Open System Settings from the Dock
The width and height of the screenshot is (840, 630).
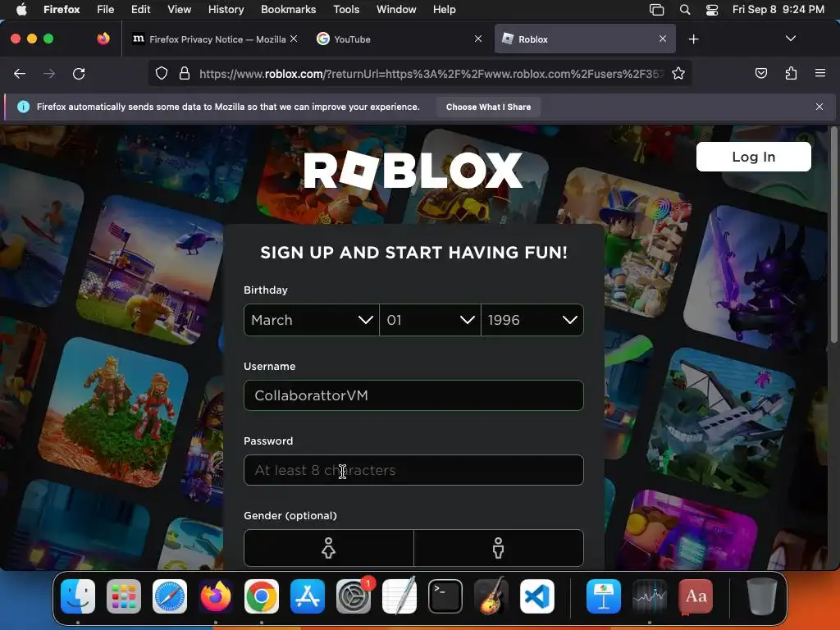[354, 596]
